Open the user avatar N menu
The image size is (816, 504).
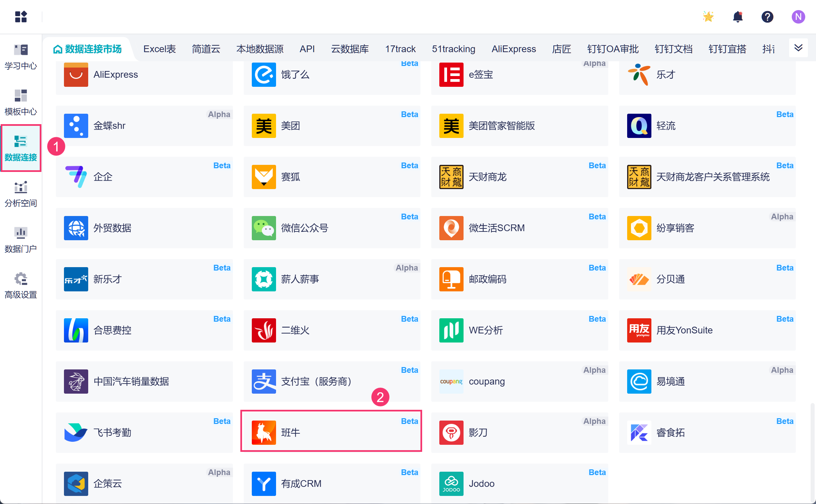point(798,16)
